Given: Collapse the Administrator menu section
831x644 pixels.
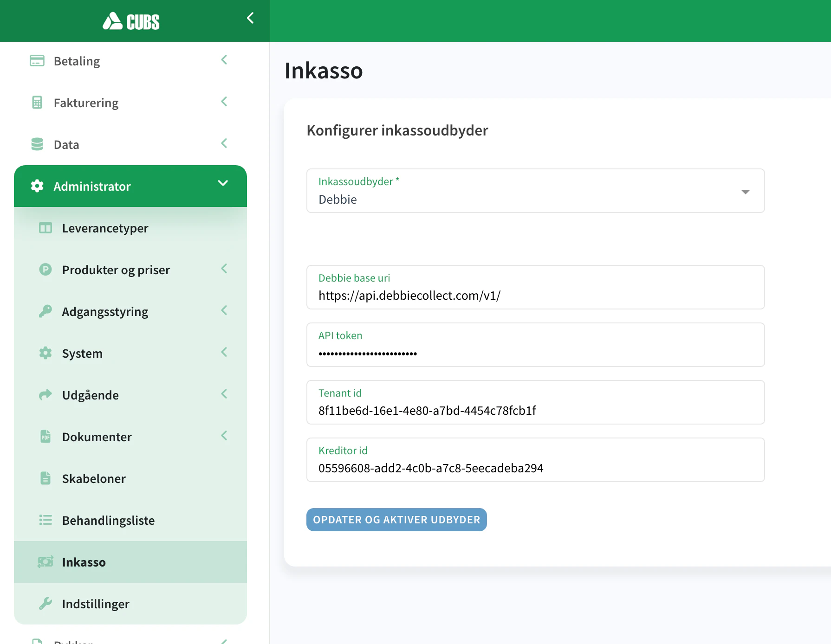Looking at the screenshot, I should 223,183.
